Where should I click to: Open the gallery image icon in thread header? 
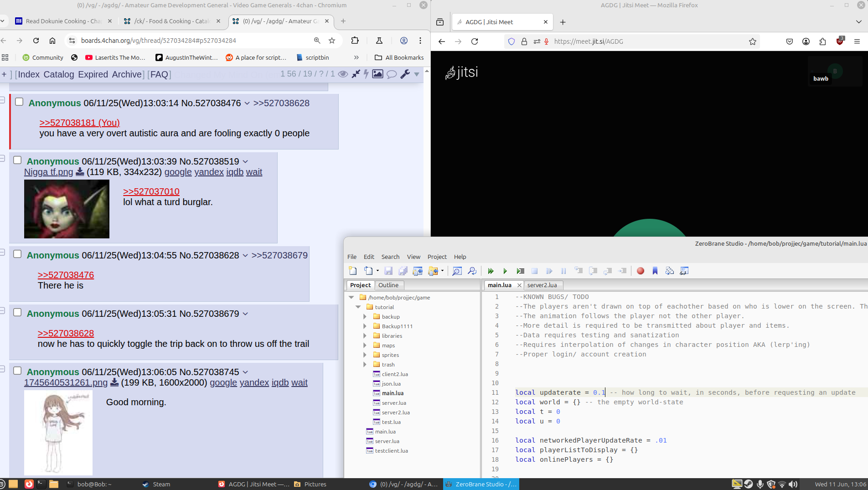point(377,74)
